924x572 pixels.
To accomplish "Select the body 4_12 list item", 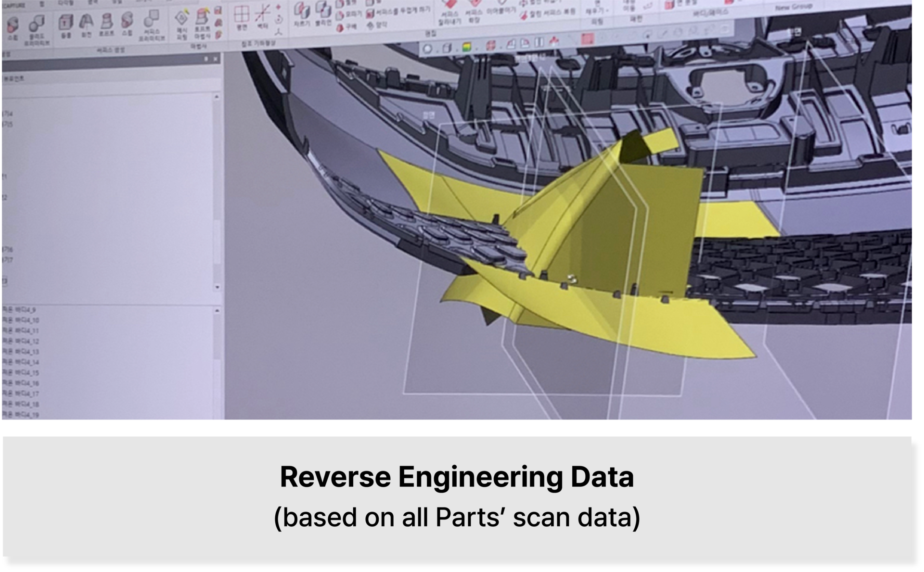I will [21, 342].
